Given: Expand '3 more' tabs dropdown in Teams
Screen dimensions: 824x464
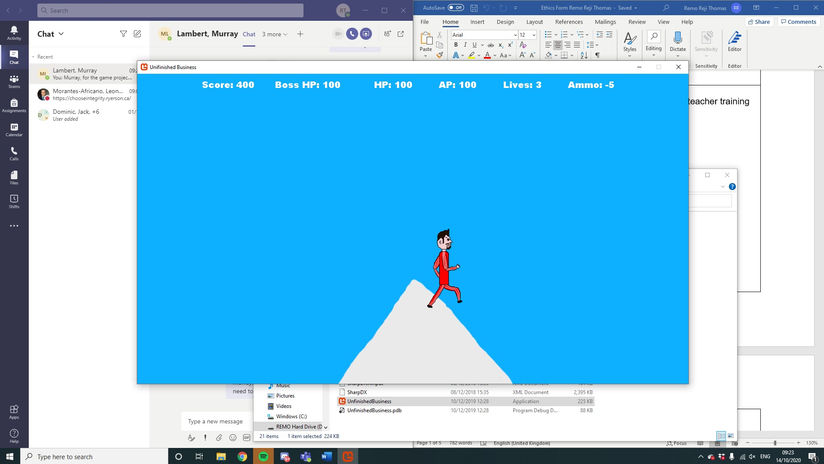Looking at the screenshot, I should click(275, 34).
